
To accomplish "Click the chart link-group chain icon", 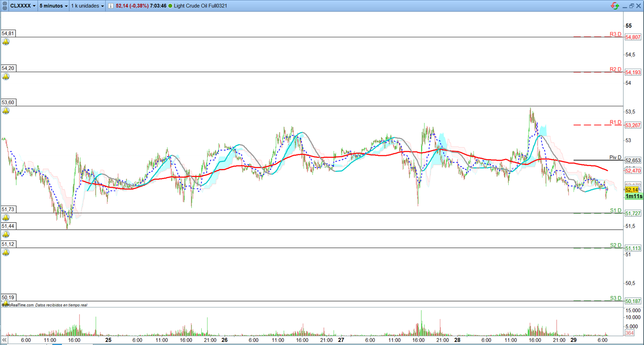I will click(4, 6).
